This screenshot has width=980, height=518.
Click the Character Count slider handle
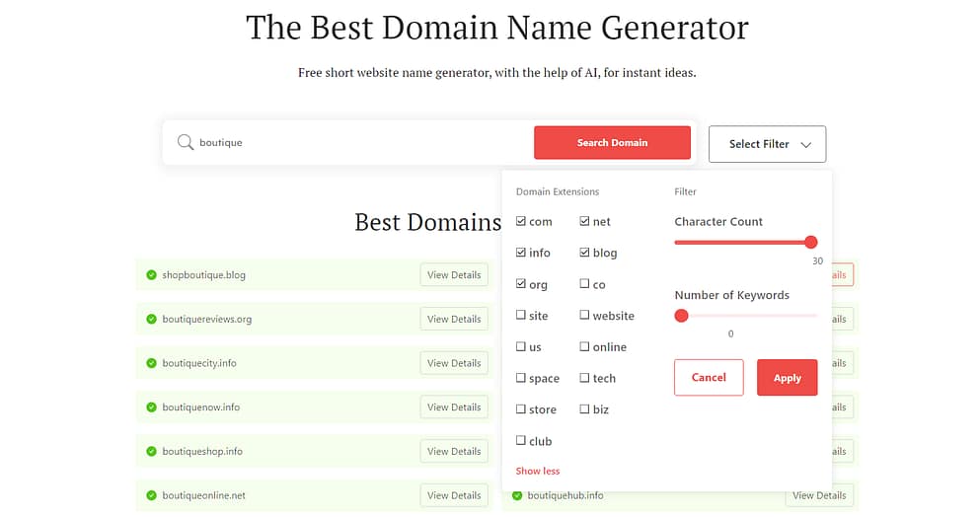pyautogui.click(x=810, y=242)
